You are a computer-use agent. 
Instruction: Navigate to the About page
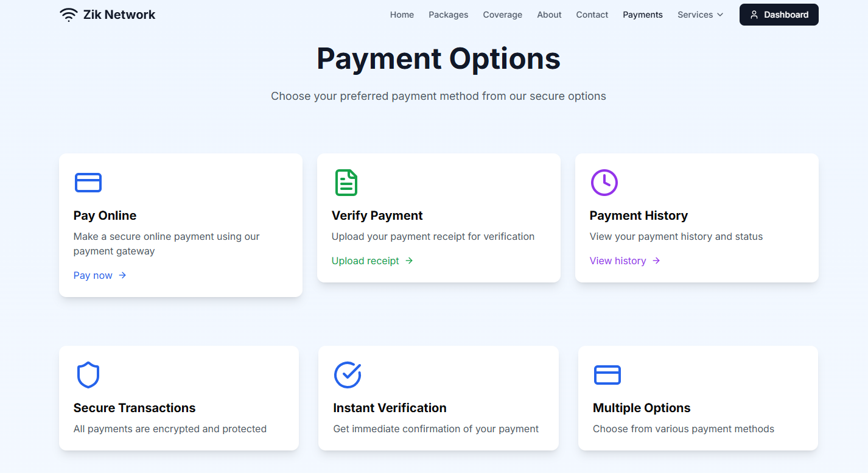tap(549, 14)
